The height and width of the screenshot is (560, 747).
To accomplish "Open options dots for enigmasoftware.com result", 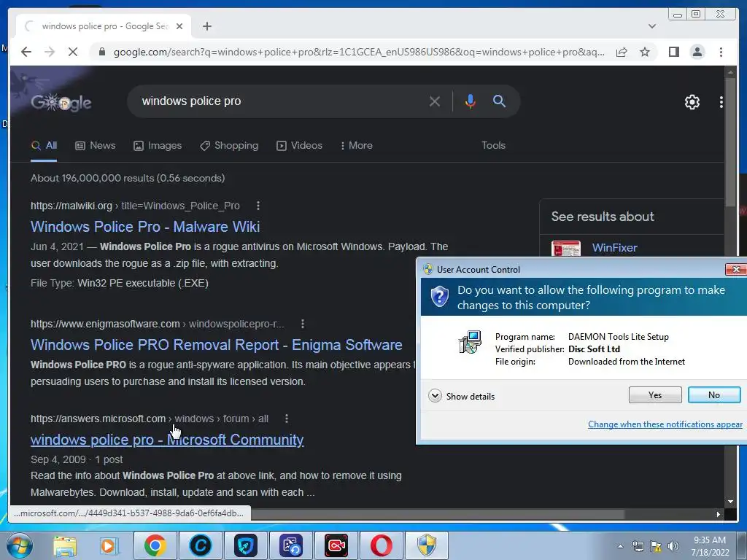I will (303, 324).
